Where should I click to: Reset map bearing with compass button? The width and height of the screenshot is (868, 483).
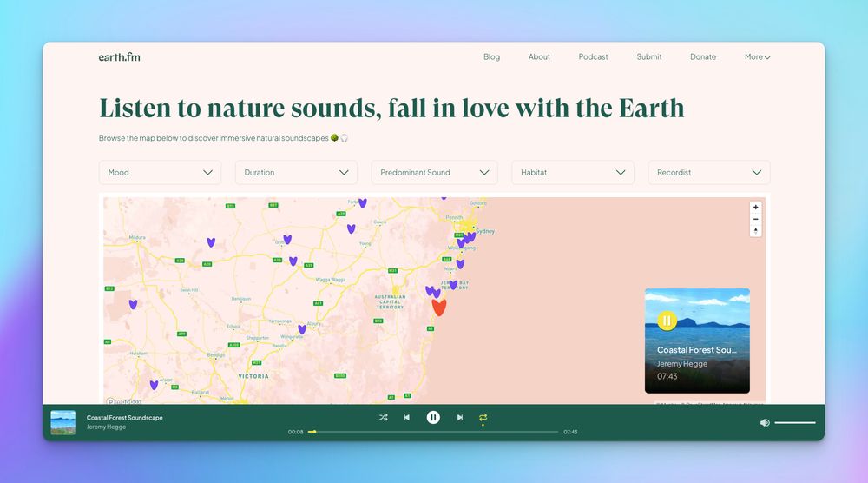pos(755,230)
